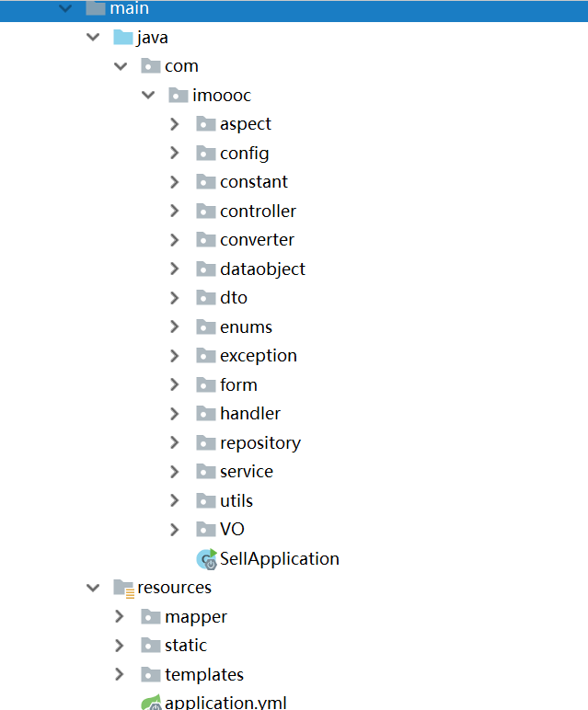Select the SellApplication class name
The height and width of the screenshot is (710, 588).
(279, 559)
